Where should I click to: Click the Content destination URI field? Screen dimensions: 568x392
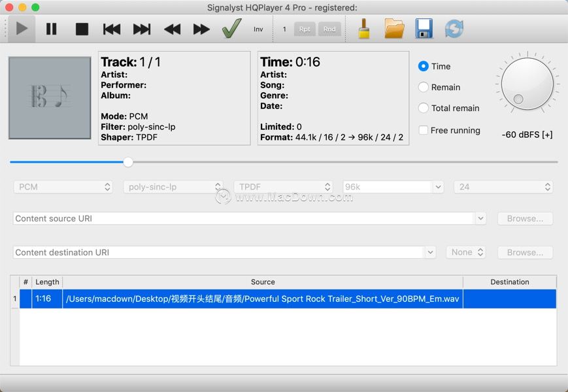pos(219,252)
